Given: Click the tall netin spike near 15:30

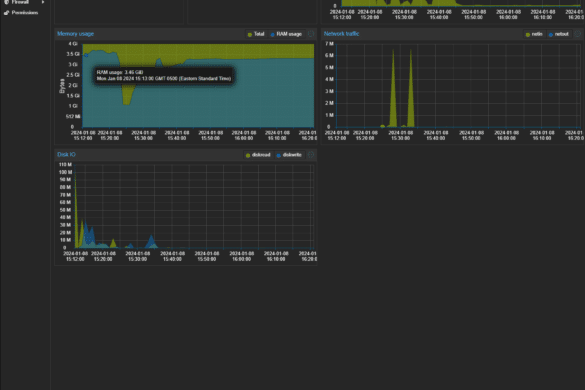Looking at the screenshot, I should click(x=393, y=90).
